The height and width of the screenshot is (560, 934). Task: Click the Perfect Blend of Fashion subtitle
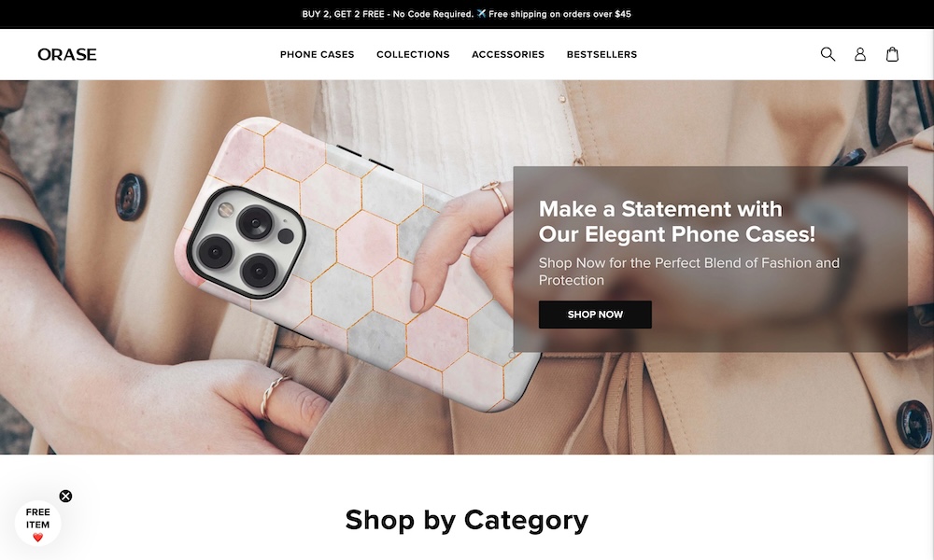689,272
